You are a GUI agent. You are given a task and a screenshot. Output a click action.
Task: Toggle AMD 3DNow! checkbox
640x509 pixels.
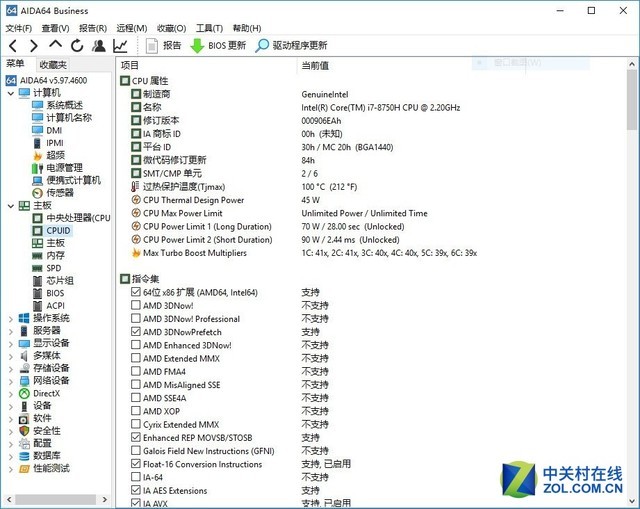(136, 305)
